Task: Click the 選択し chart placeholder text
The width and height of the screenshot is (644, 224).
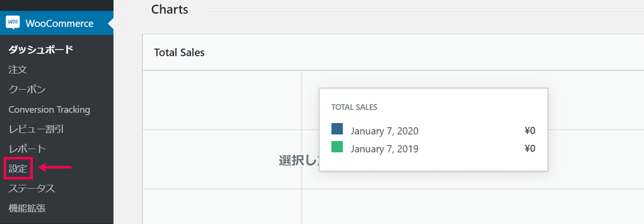Action: click(299, 160)
